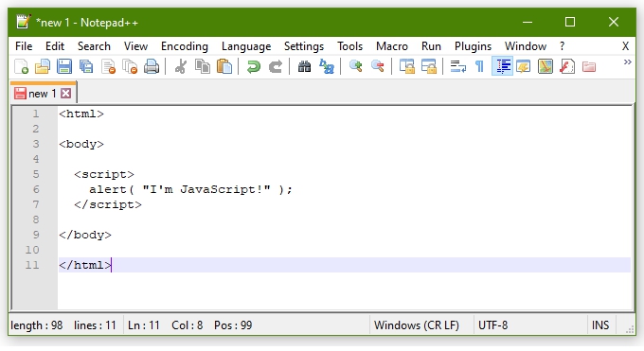This screenshot has height=351, width=644.
Task: Open the Search menu
Action: coord(94,46)
